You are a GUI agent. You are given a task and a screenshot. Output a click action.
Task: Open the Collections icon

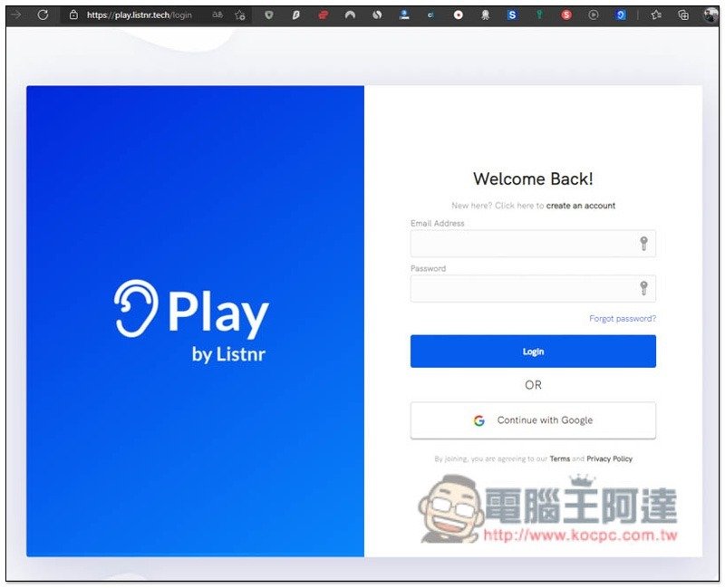683,15
